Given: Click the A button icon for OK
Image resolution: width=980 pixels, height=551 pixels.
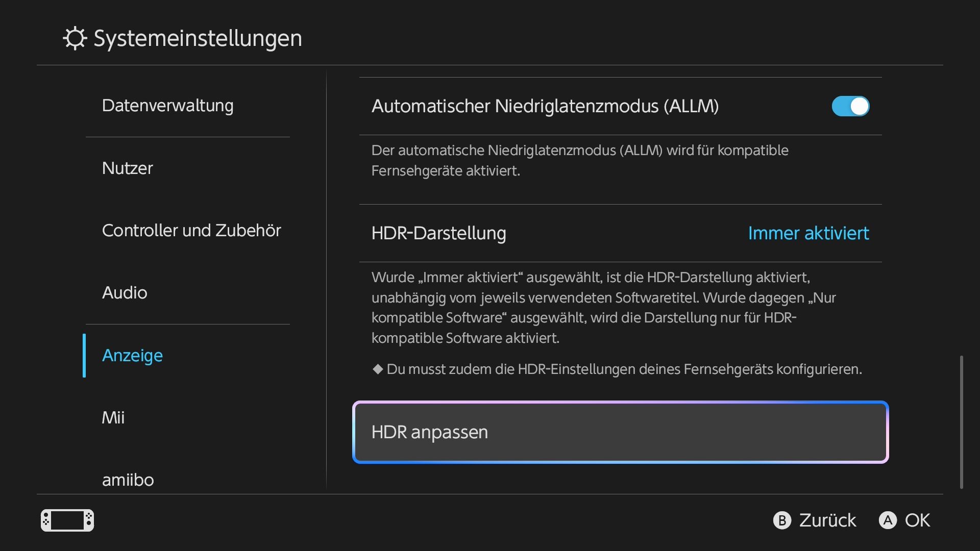Looking at the screenshot, I should click(x=888, y=520).
